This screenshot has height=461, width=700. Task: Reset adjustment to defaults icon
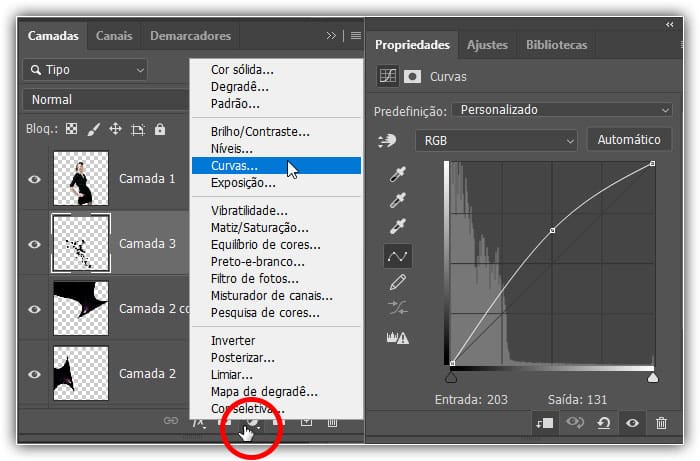604,423
